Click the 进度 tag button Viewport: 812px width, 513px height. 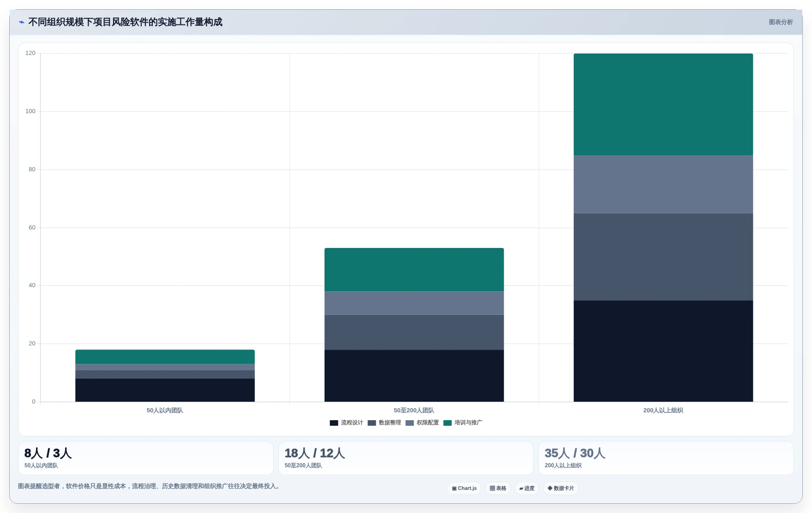(527, 488)
